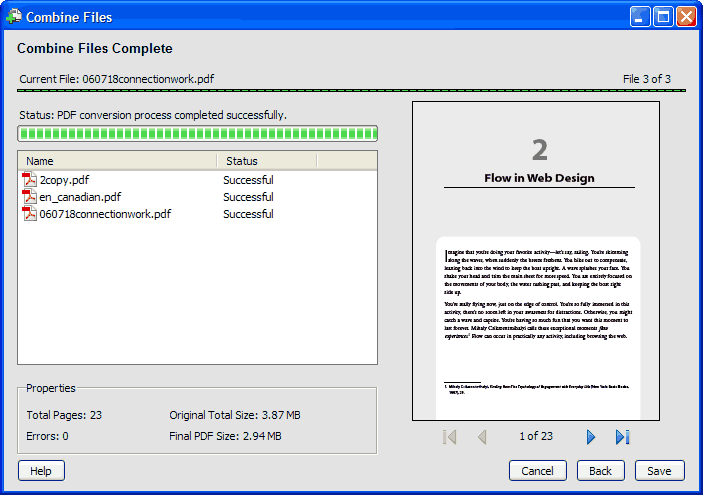This screenshot has height=495, width=703.
Task: Click the PDF icon for 060718connectionwork.pdf
Action: click(x=30, y=214)
